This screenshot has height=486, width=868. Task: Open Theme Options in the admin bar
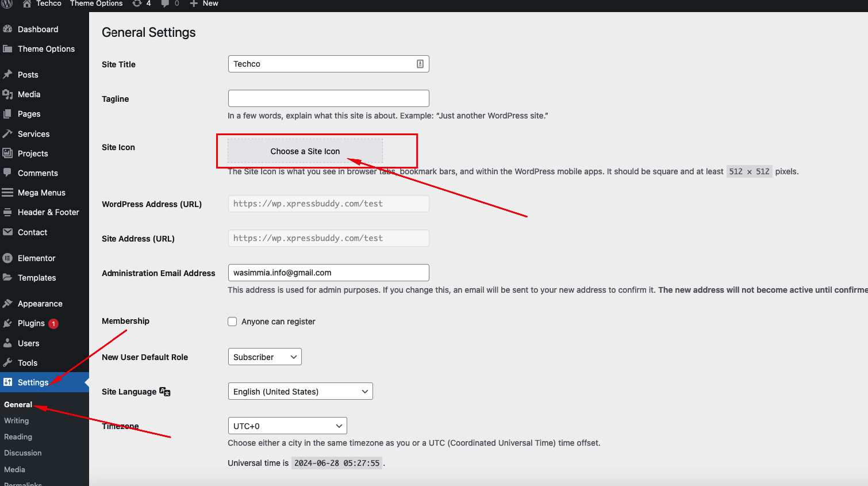point(96,3)
